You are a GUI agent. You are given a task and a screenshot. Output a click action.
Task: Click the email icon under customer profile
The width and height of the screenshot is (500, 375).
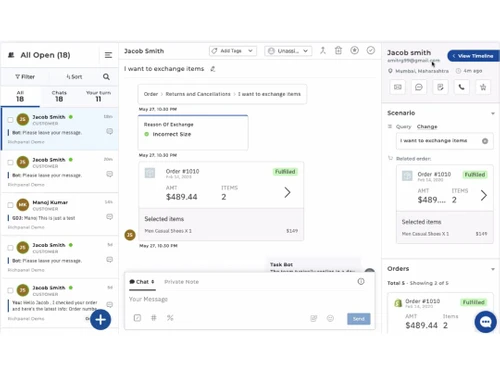pyautogui.click(x=398, y=87)
